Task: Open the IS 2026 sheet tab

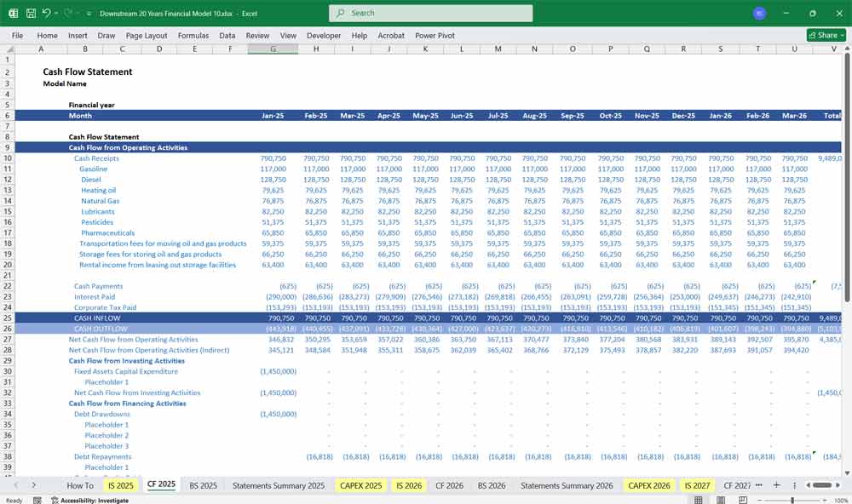Action: pyautogui.click(x=409, y=485)
